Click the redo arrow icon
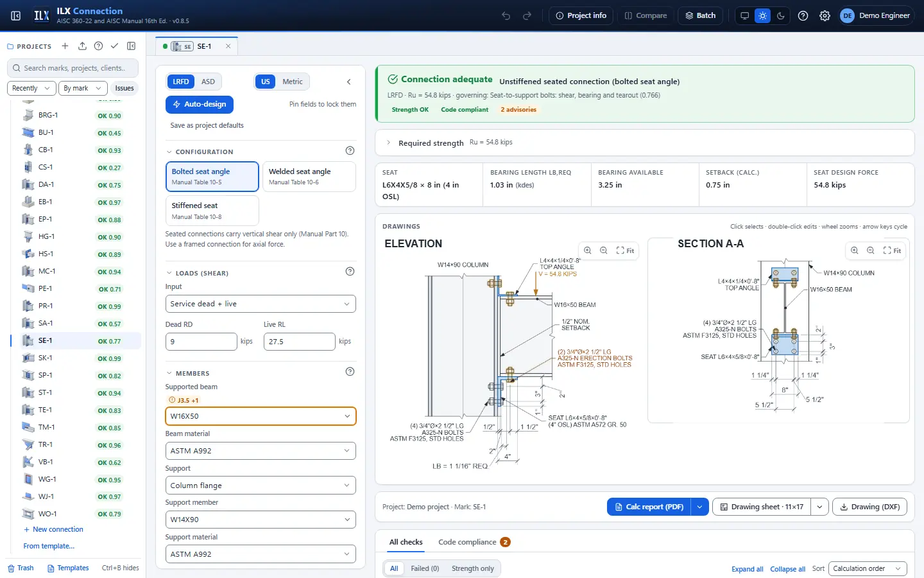924x578 pixels. coord(527,15)
